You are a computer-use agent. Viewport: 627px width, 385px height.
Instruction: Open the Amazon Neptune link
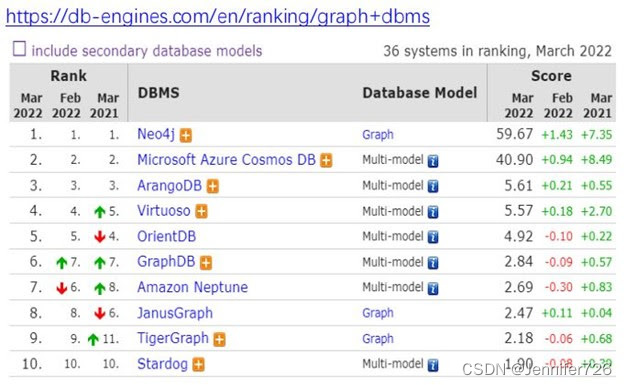(192, 287)
